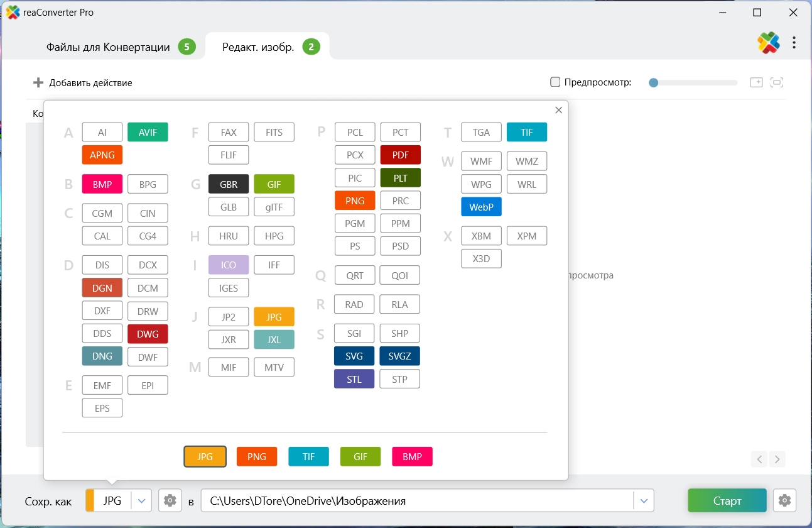812x528 pixels.
Task: Choose the RLA format
Action: pyautogui.click(x=400, y=304)
